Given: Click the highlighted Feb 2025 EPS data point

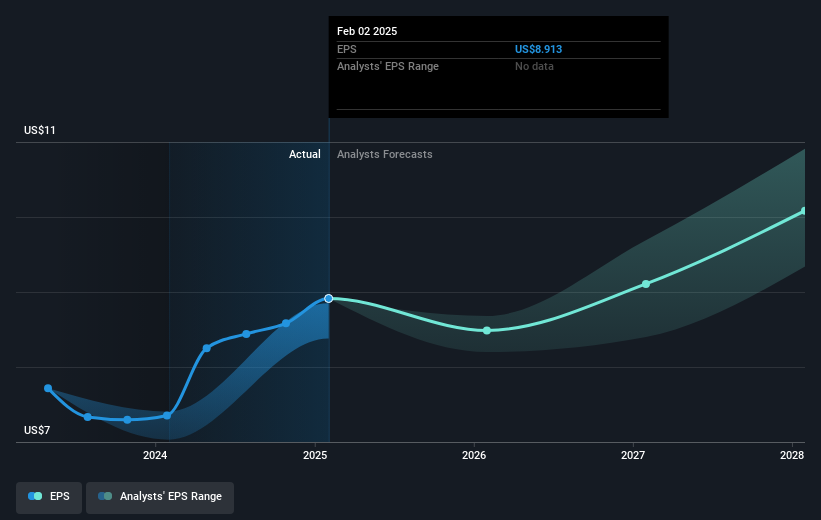Looking at the screenshot, I should [328, 298].
